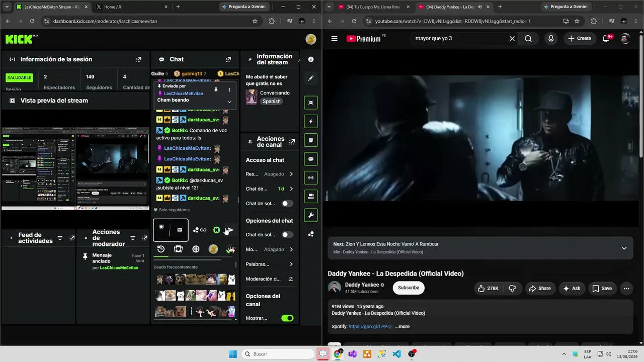
Task: Click the green Kick emote icon beside chat input
Action: point(216,230)
